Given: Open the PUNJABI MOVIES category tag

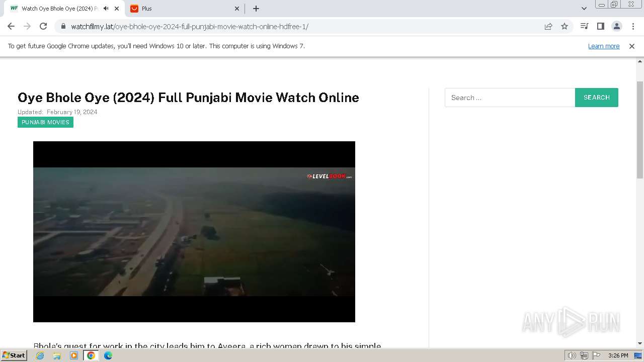Looking at the screenshot, I should [x=45, y=122].
